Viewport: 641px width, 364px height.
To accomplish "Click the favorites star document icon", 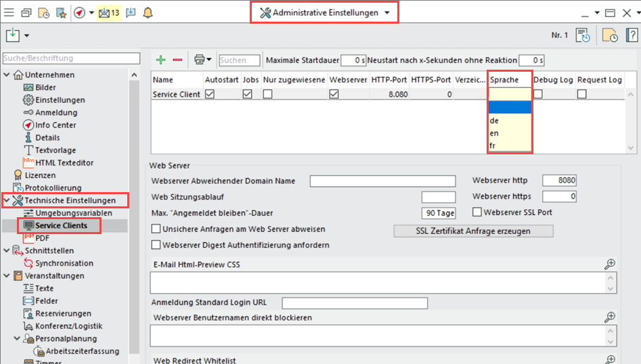I will point(61,13).
